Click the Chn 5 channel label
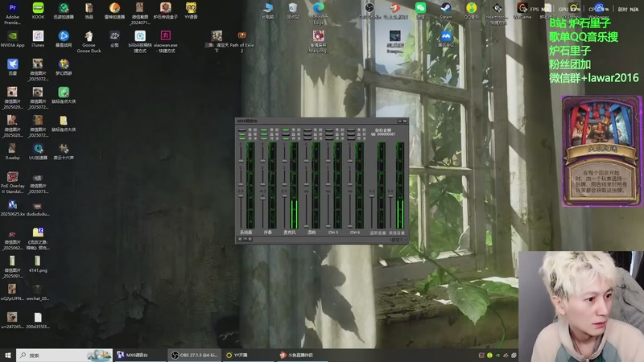 (333, 232)
